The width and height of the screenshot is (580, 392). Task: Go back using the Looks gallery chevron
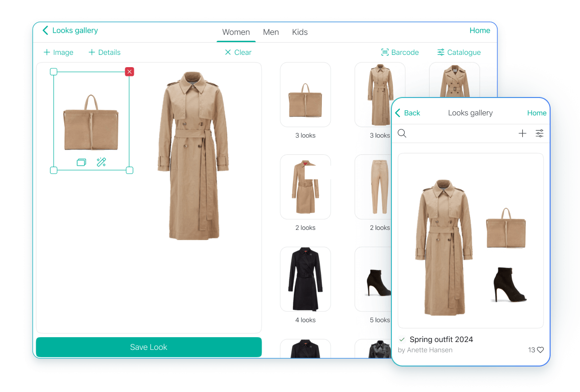coord(46,30)
